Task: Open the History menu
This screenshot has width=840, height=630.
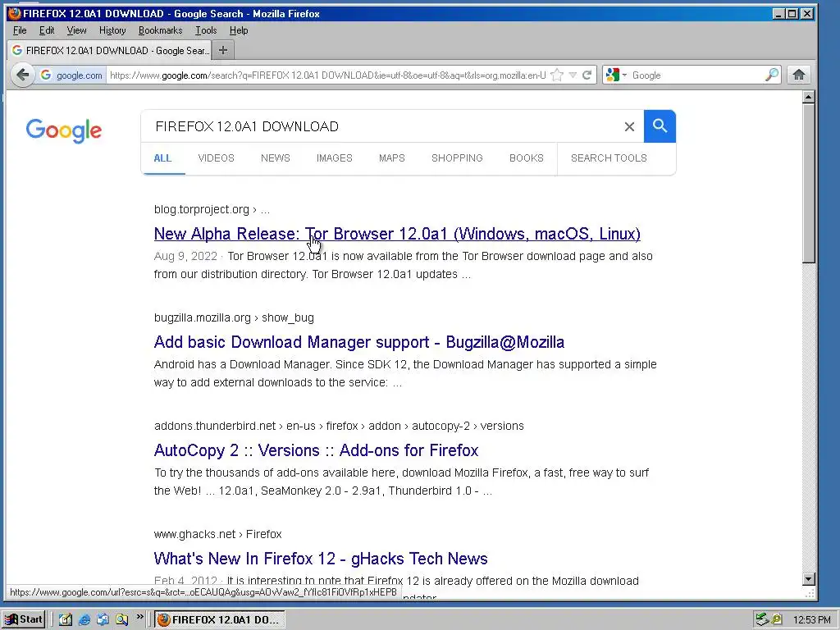Action: point(112,30)
